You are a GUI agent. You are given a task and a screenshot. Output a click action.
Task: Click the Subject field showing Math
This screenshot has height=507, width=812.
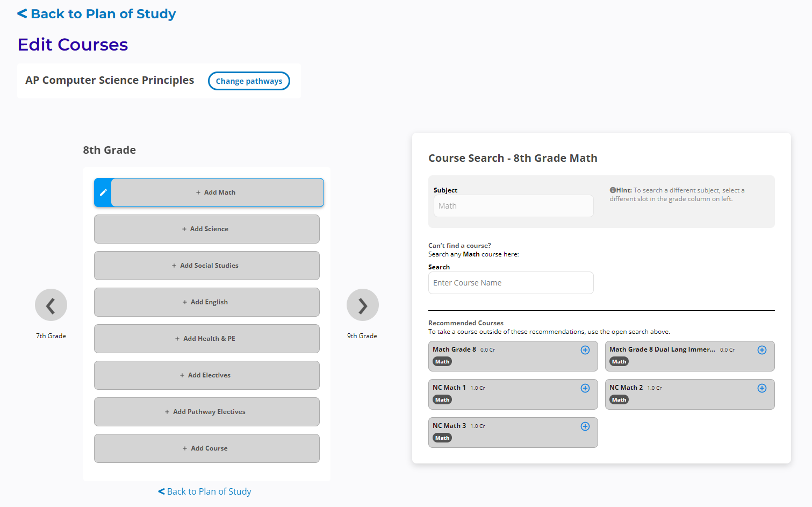[x=513, y=206]
